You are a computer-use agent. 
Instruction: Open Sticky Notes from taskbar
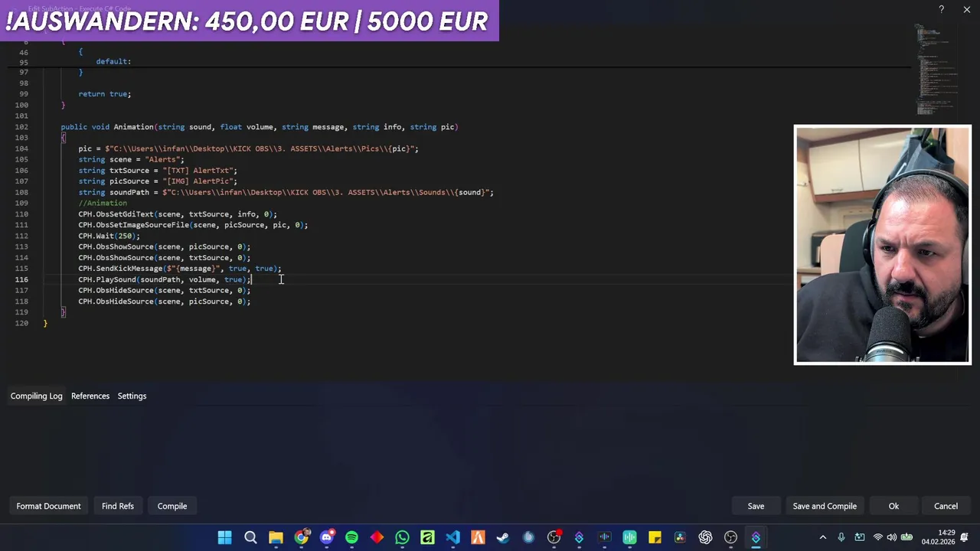pyautogui.click(x=655, y=537)
